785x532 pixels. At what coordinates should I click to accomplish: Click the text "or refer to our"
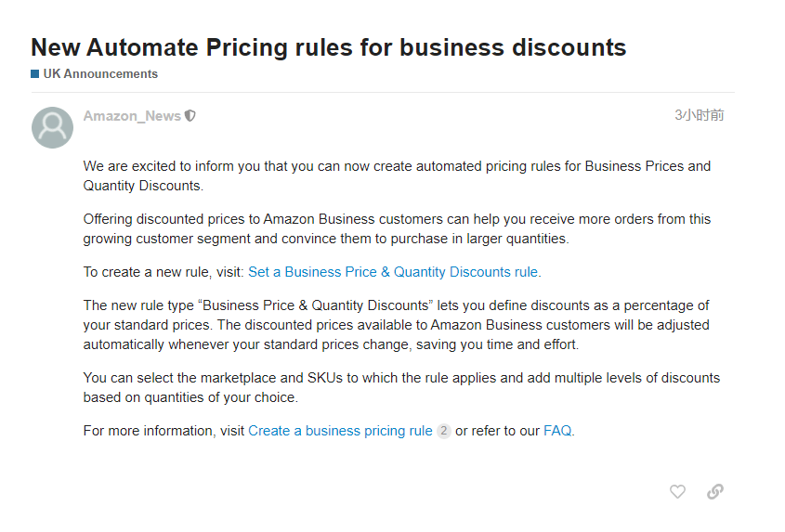coord(497,431)
